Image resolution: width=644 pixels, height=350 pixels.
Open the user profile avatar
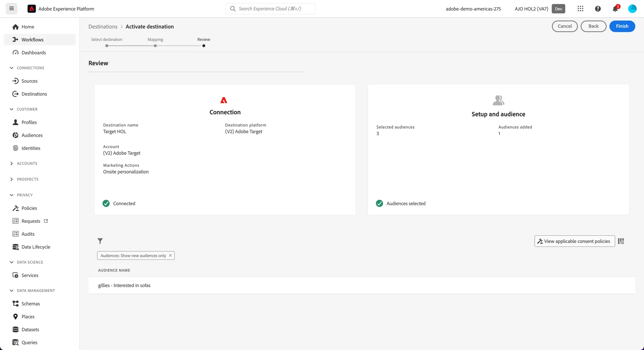click(x=632, y=9)
